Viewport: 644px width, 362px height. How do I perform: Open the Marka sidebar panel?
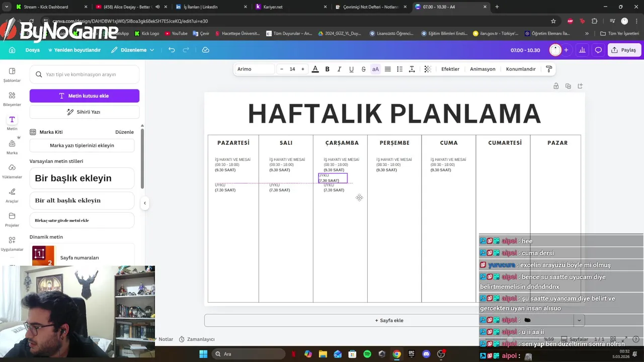12,147
